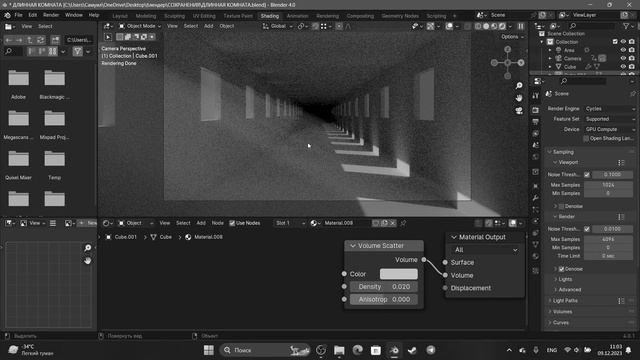Switch to wireframe viewport shading
Viewport: 640px width, 360px height.
click(x=478, y=26)
